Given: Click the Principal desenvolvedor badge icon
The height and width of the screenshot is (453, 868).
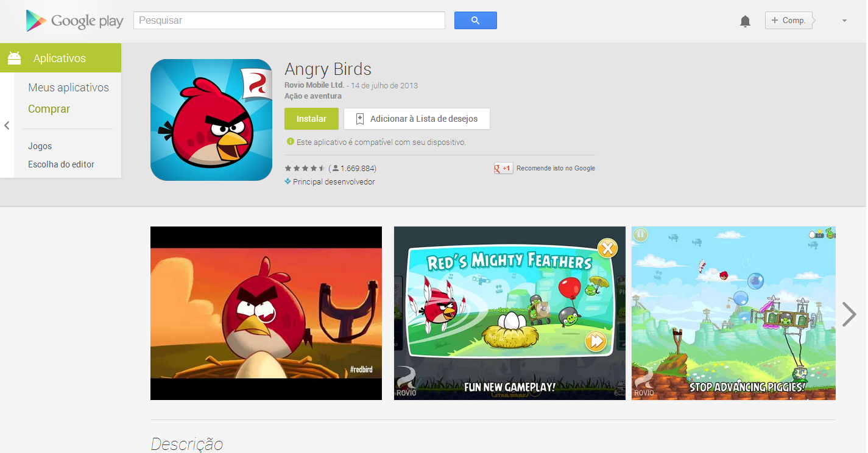Looking at the screenshot, I should tap(288, 181).
